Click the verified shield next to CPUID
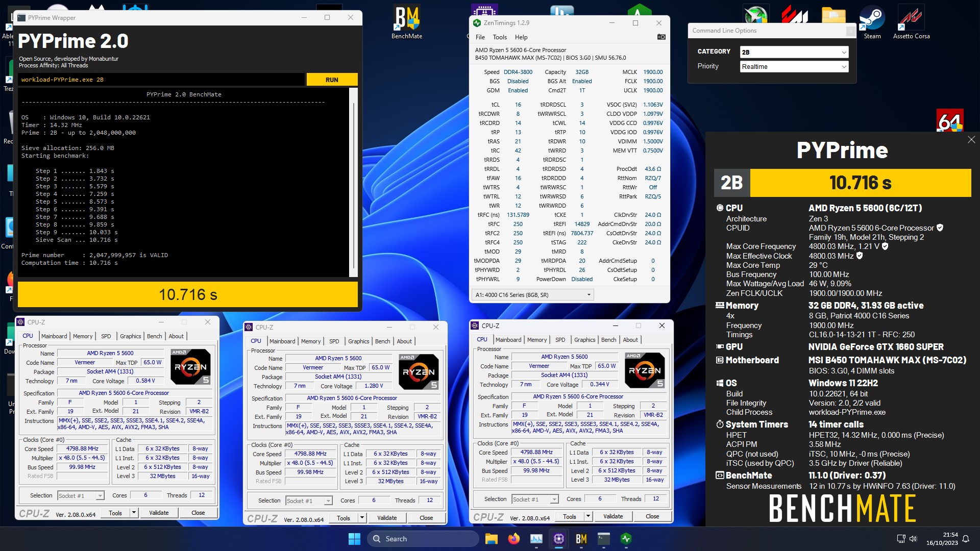Viewport: 980px width, 551px height. pyautogui.click(x=940, y=228)
